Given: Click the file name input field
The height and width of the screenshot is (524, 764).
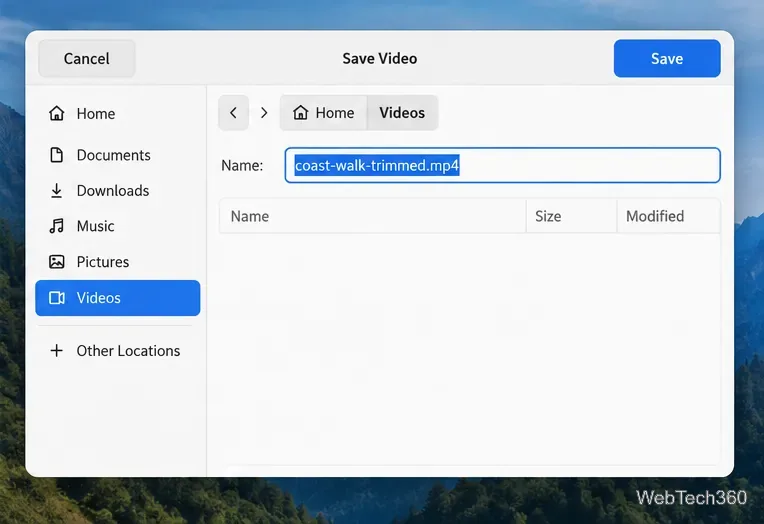Looking at the screenshot, I should [502, 165].
